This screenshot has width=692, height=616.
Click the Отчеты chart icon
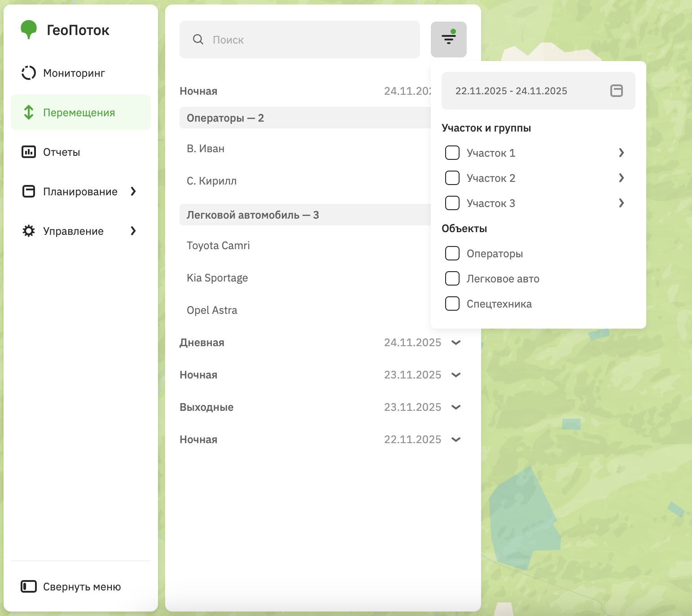[x=29, y=152]
